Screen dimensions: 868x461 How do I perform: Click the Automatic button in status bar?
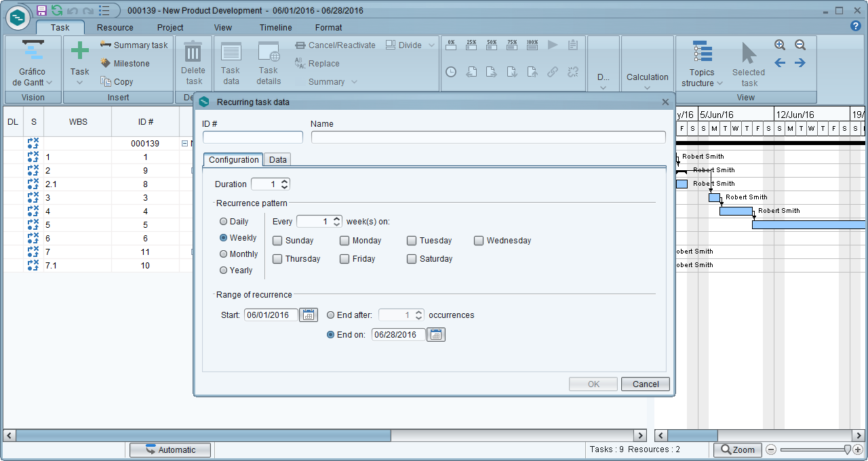[170, 450]
